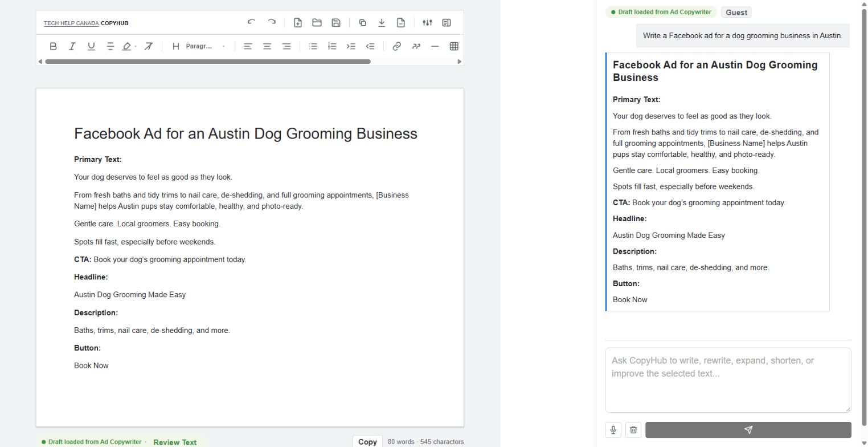
Task: Center align the text
Action: coord(267,46)
